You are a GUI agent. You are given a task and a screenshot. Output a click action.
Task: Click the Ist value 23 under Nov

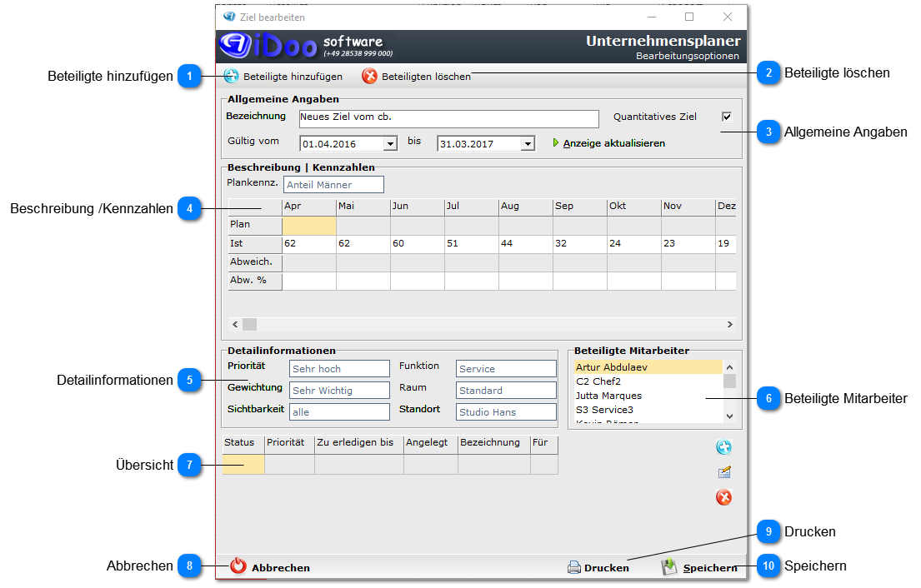688,244
